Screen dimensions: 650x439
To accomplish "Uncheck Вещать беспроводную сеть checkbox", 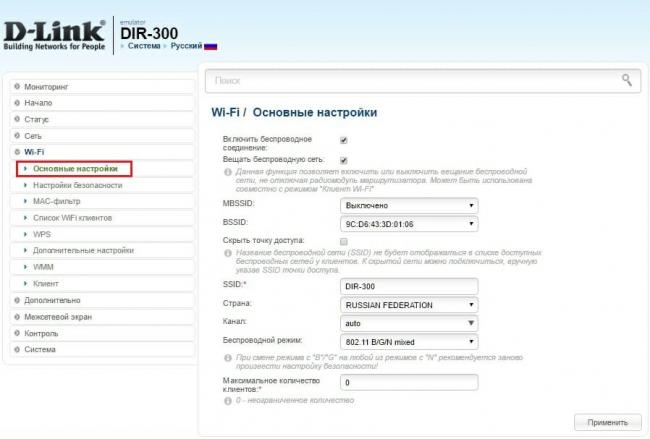I will click(344, 160).
